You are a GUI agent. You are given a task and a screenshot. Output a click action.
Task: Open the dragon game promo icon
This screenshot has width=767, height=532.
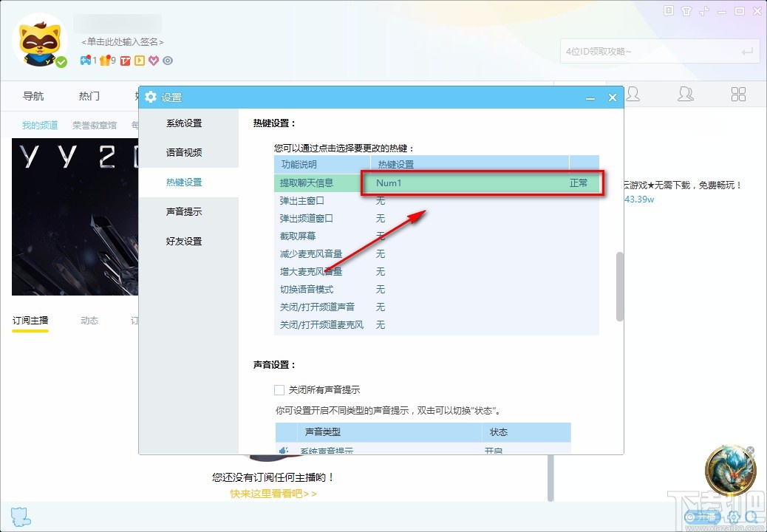tap(730, 471)
